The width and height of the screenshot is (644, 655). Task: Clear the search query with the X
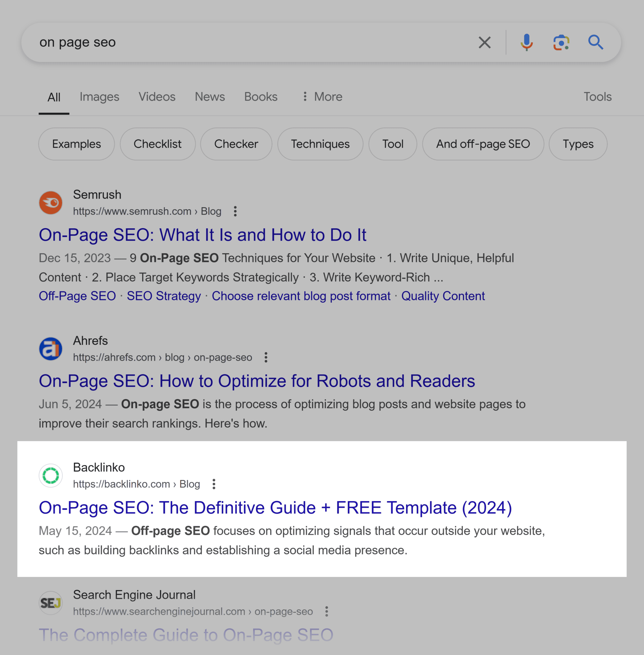click(x=484, y=42)
